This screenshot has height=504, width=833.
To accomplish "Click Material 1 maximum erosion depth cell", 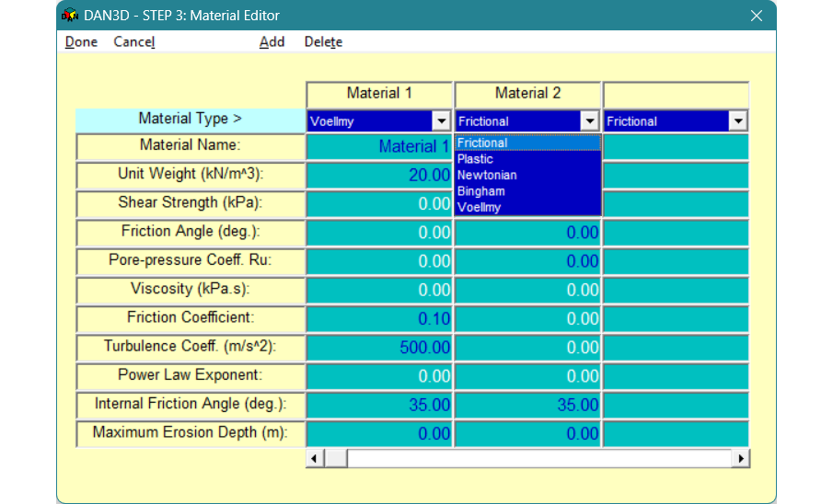I will (379, 433).
